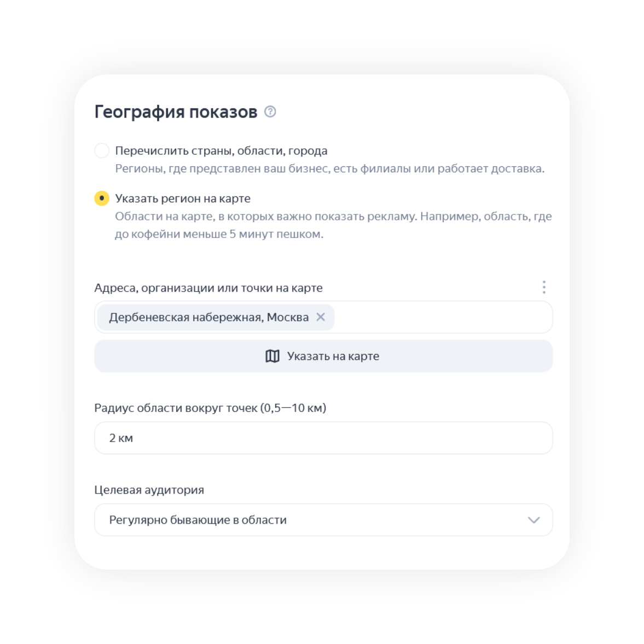Click into the radius field showing 2 км
Image resolution: width=644 pixels, height=644 pixels.
coord(323,438)
